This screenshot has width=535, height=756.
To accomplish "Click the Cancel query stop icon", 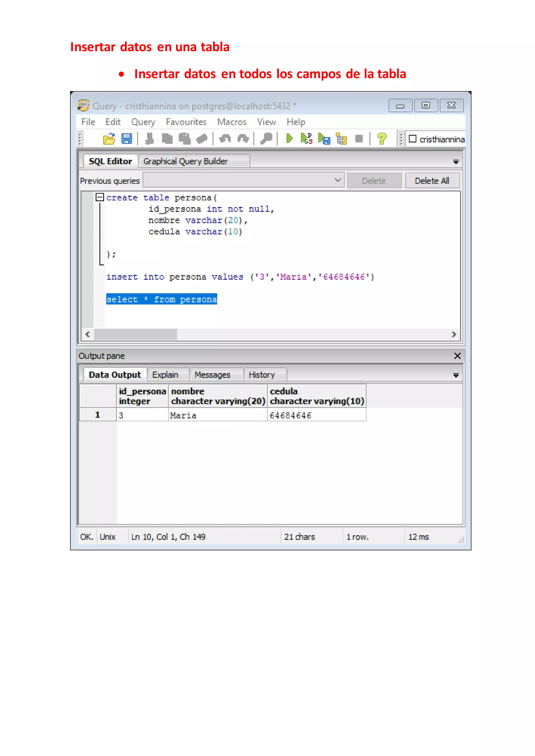I will 359,139.
